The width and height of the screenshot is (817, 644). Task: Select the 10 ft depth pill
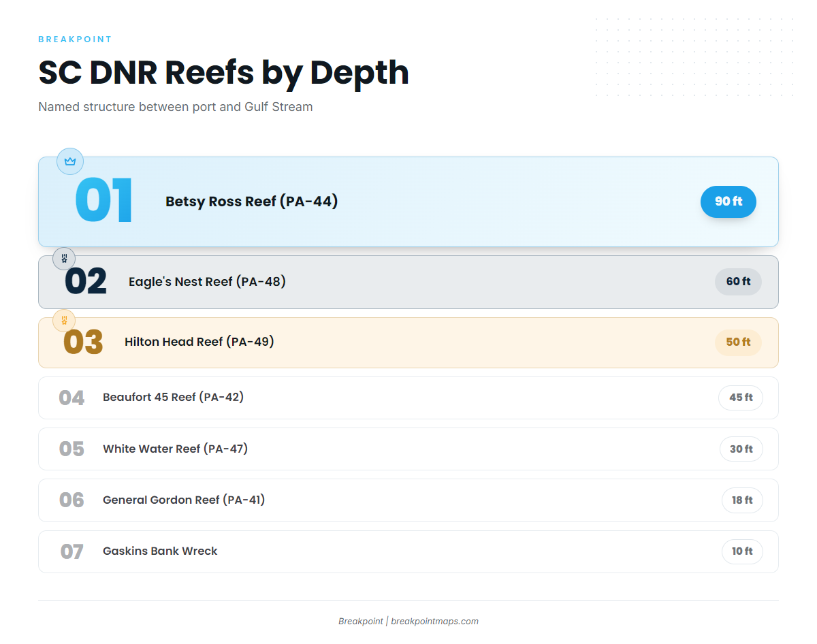click(x=742, y=551)
